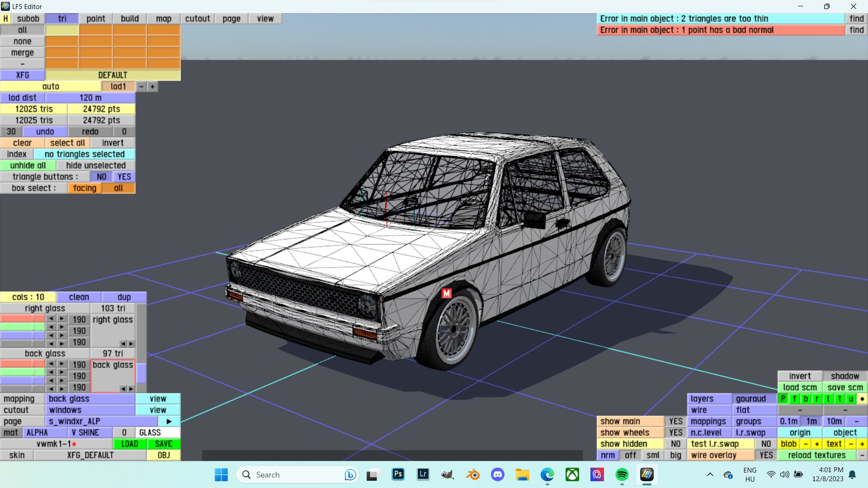The image size is (868, 488).
Task: Click the red slider of right glass
Action: [23, 319]
